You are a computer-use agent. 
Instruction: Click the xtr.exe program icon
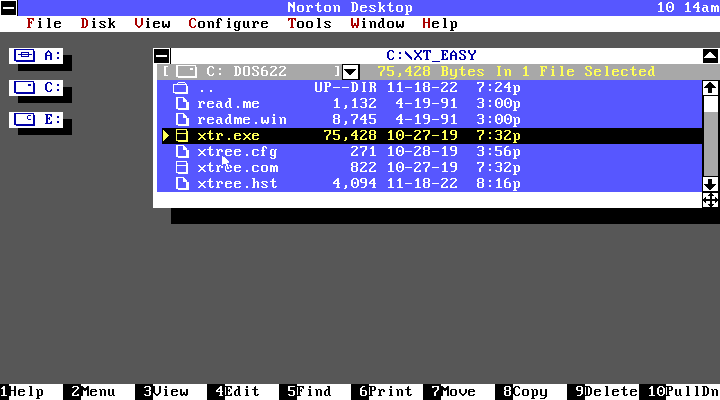[x=182, y=135]
